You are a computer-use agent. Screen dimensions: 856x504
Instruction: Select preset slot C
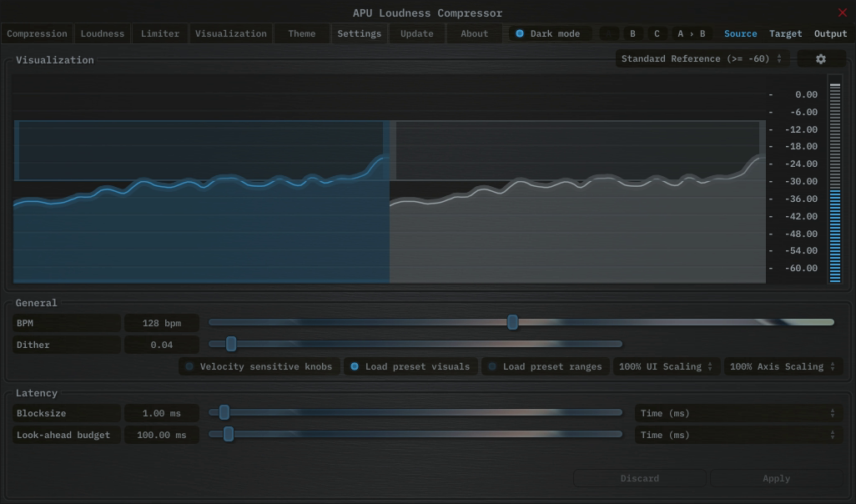(657, 34)
